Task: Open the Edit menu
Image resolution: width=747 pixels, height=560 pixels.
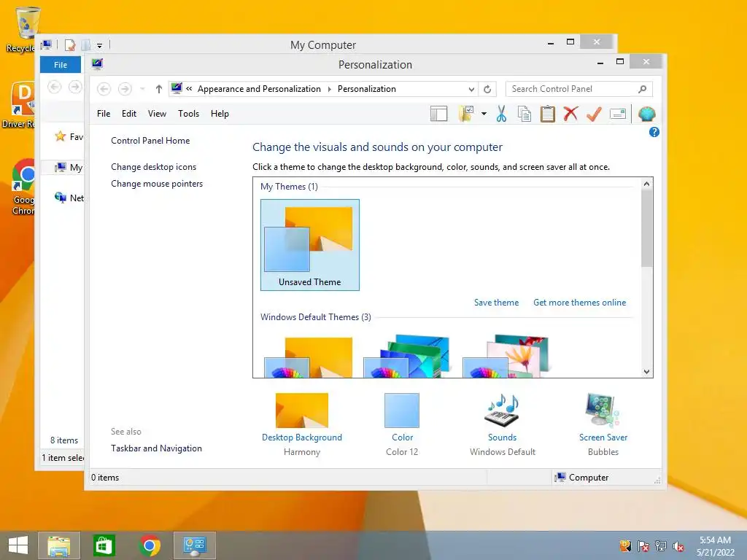Action: [x=128, y=114]
